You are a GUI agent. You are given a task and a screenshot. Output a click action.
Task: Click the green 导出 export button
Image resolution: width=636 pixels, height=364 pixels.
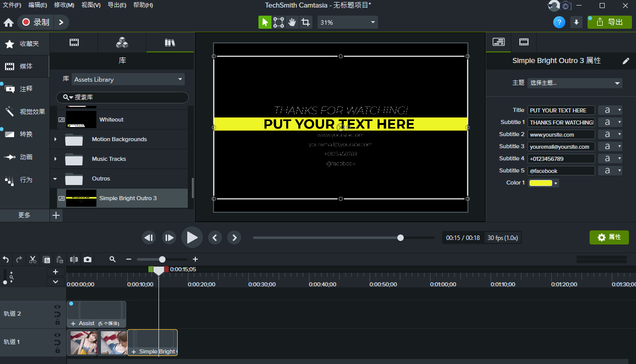[x=610, y=22]
